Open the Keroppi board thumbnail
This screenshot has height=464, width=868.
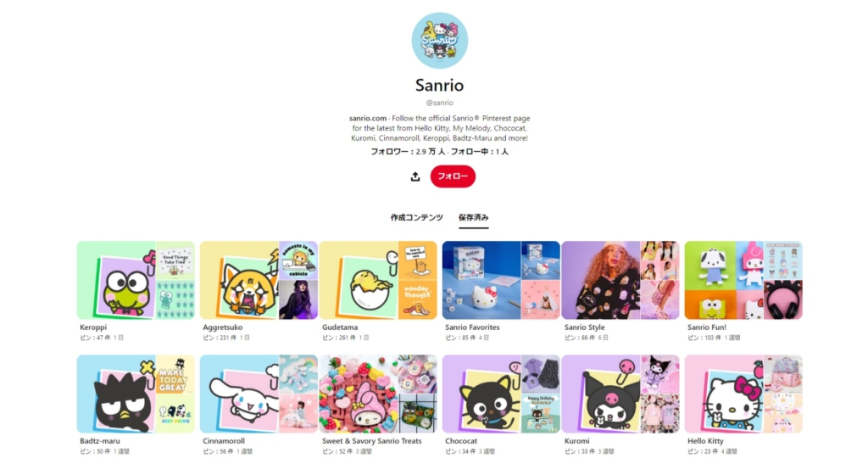(136, 280)
